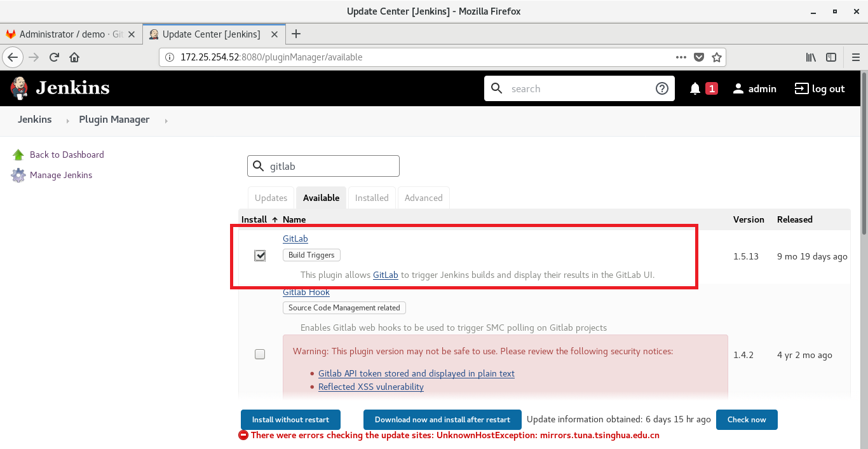868x449 pixels.
Task: Open the Advanced tab
Action: [x=424, y=198]
